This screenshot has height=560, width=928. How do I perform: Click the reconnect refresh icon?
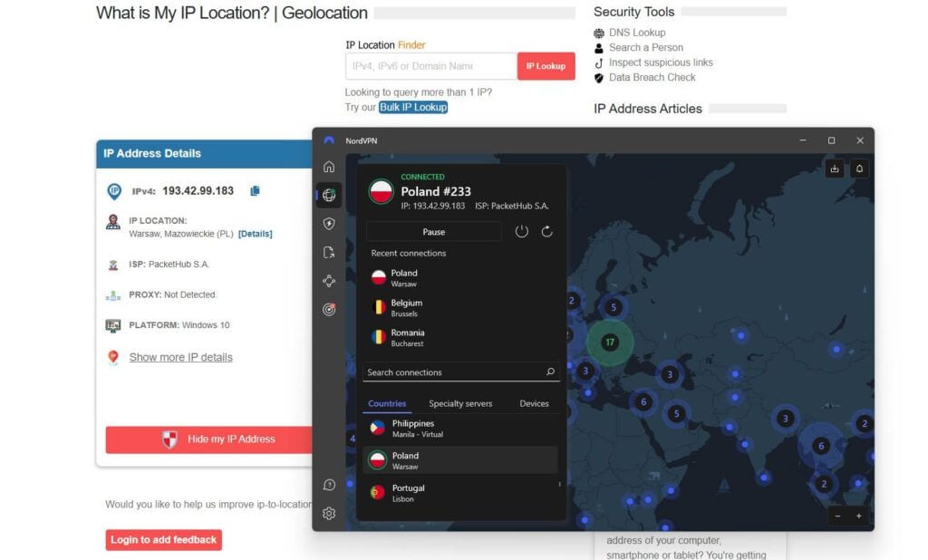(x=546, y=231)
